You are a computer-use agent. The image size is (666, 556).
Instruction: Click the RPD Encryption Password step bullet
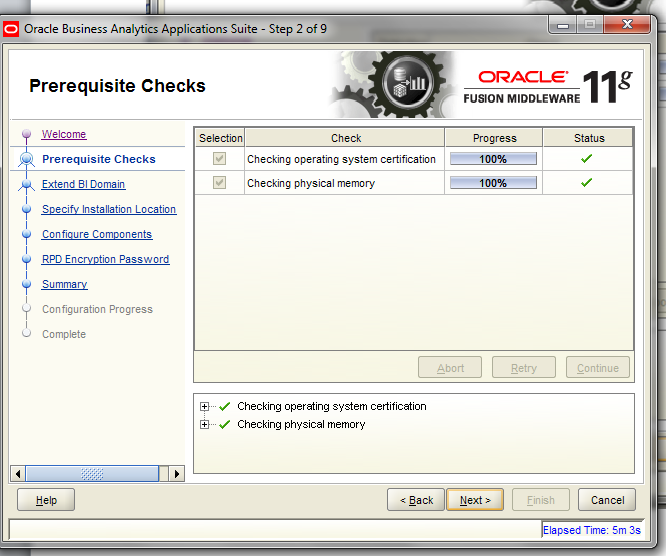click(x=26, y=259)
